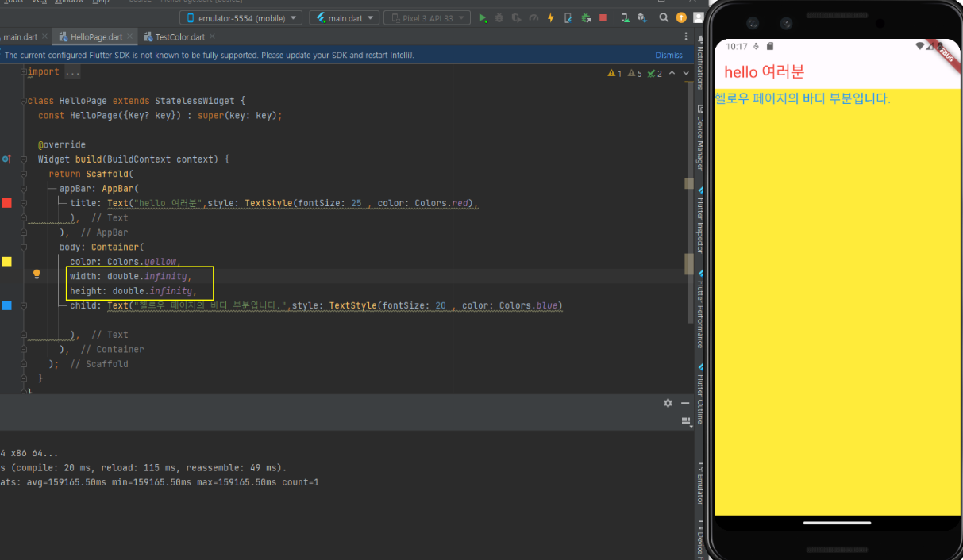Place cursor on width: double.infinity line
Viewport: 963px width, 560px height.
130,276
